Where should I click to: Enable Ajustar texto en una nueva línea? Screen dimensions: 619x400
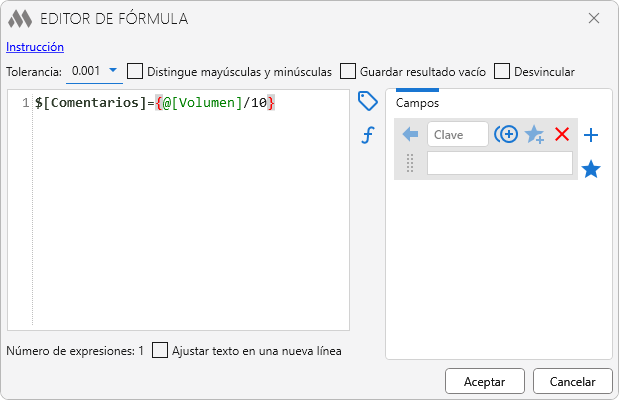pyautogui.click(x=160, y=351)
